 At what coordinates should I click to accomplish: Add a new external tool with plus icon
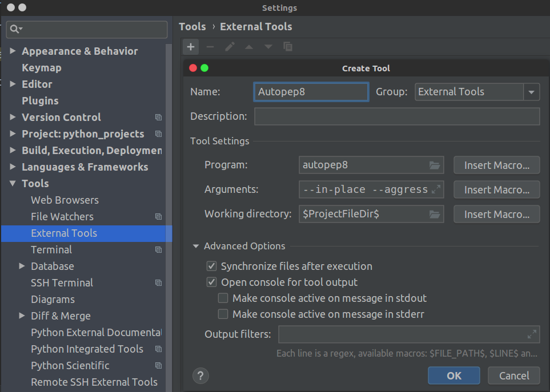(190, 47)
